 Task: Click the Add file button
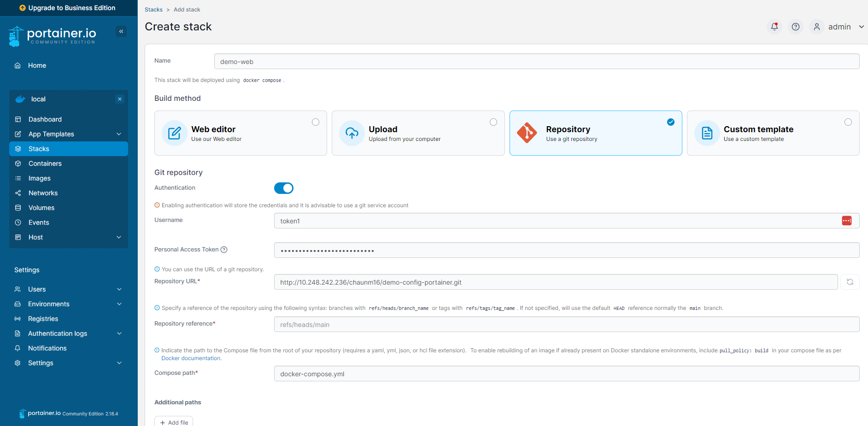coord(174,422)
